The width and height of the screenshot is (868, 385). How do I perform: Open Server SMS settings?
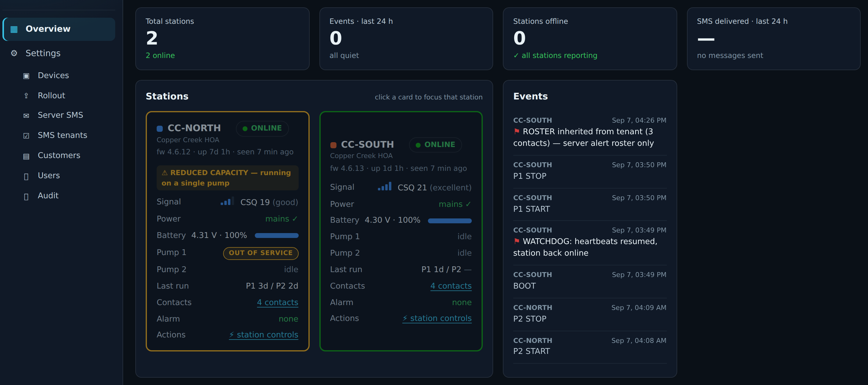click(x=60, y=115)
